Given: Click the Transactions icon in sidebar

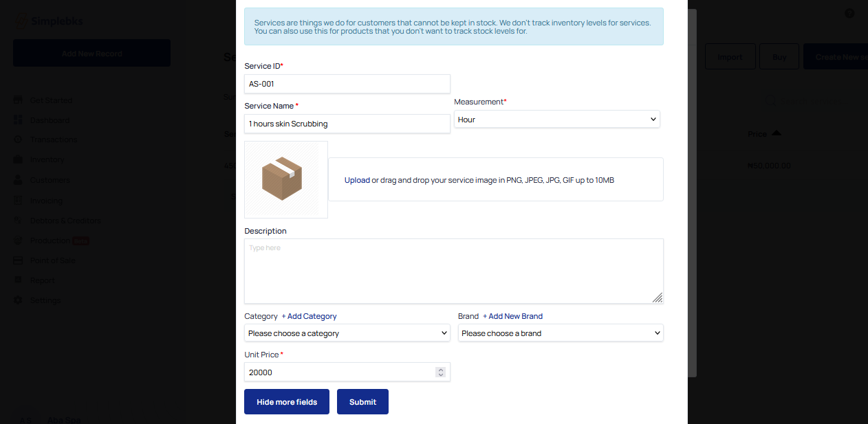Looking at the screenshot, I should tap(18, 140).
